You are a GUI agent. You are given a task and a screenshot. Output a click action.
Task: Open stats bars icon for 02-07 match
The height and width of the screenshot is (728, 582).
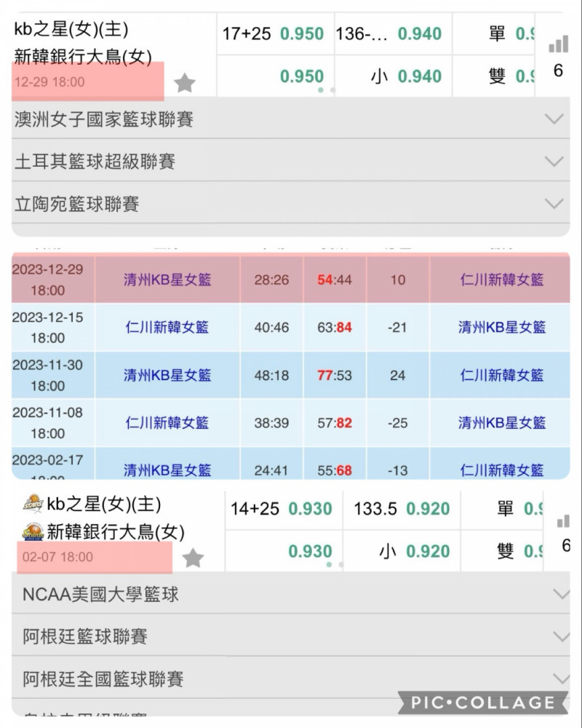pyautogui.click(x=563, y=521)
